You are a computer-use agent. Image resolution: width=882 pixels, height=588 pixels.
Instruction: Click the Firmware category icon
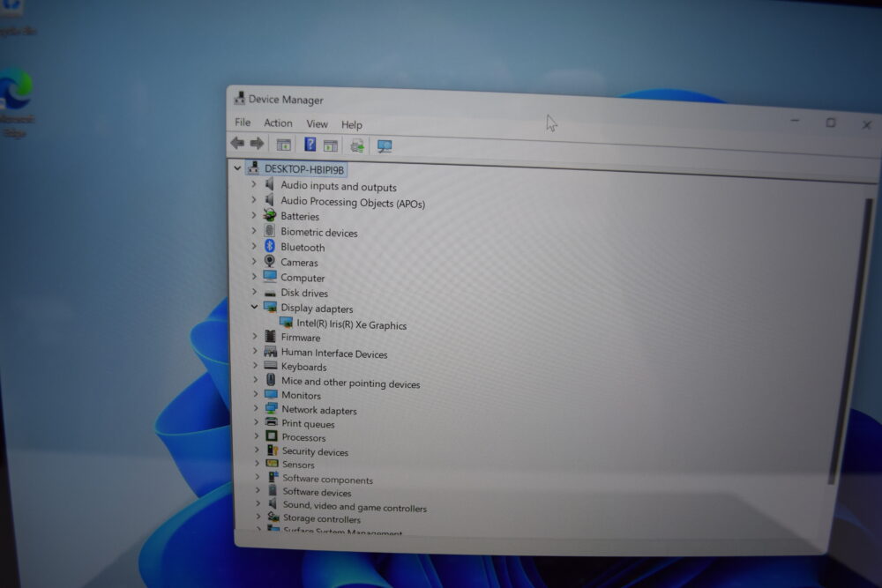271,336
